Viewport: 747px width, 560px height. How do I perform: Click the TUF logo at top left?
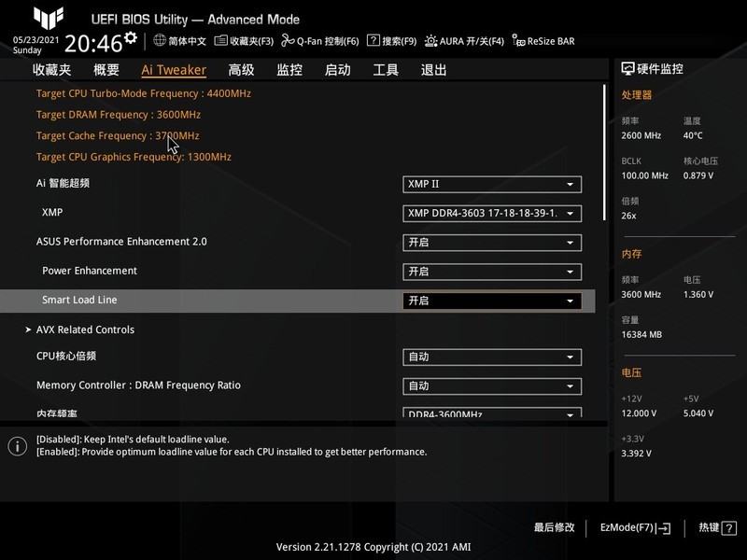[x=49, y=18]
